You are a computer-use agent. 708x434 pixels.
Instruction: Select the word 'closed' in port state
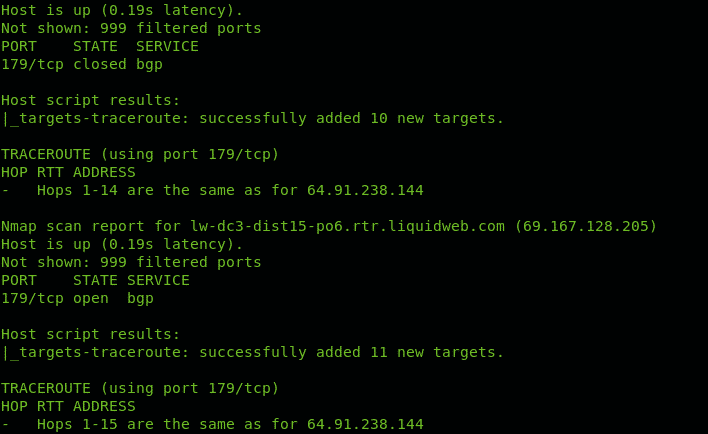click(x=100, y=64)
